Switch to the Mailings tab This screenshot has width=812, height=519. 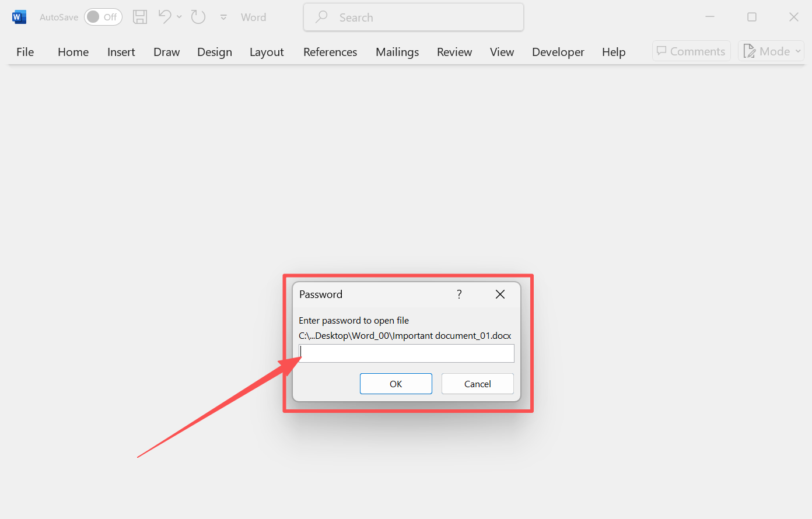tap(397, 52)
